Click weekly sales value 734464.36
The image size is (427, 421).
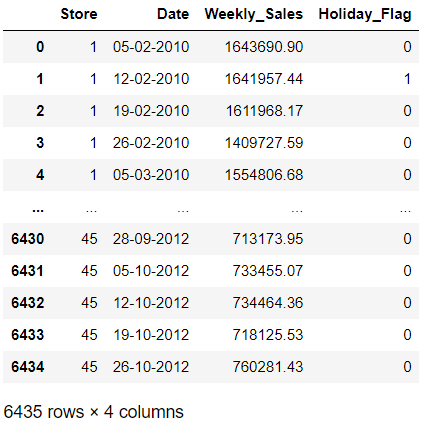268,303
